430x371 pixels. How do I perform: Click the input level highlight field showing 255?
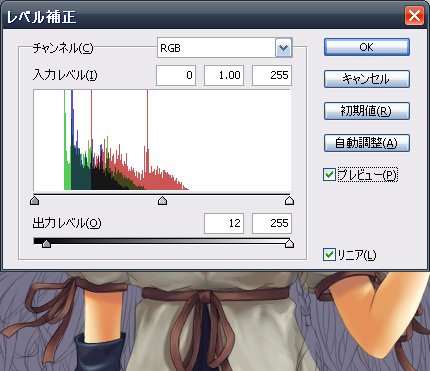tap(272, 75)
